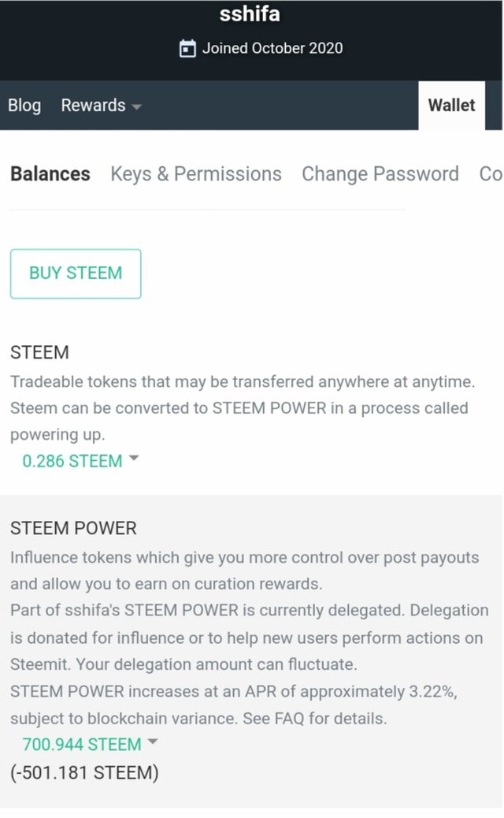Go to Keys & Permissions
The width and height of the screenshot is (504, 818).
tap(196, 174)
